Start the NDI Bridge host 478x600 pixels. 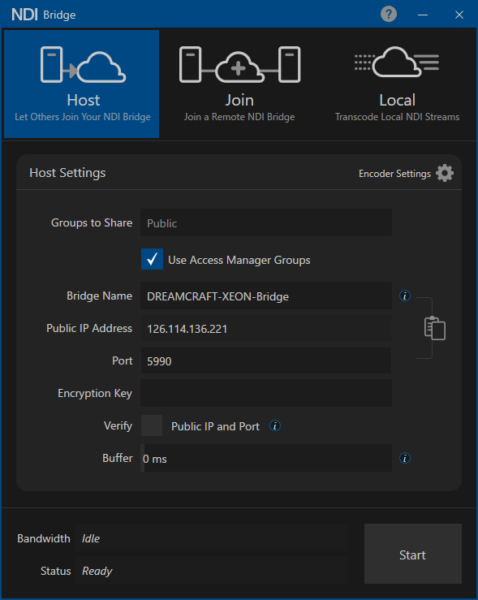(x=413, y=554)
